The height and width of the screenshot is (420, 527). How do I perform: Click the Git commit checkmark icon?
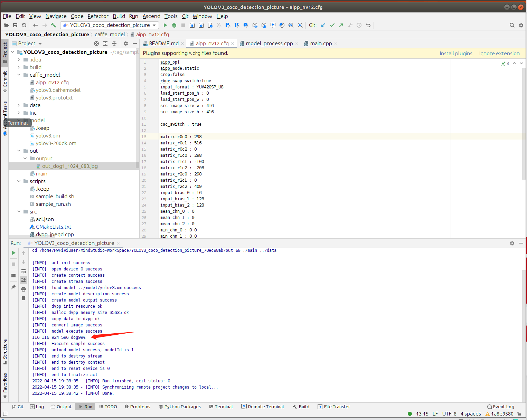click(x=332, y=25)
